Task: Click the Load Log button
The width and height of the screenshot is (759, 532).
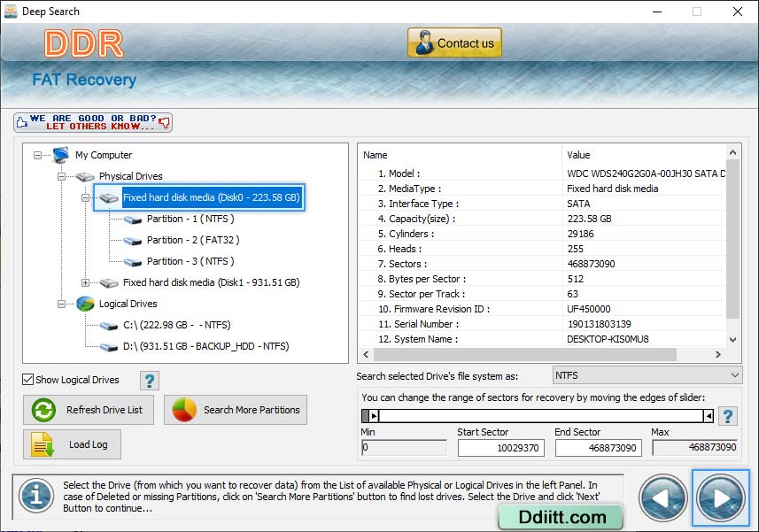Action: 72,444
